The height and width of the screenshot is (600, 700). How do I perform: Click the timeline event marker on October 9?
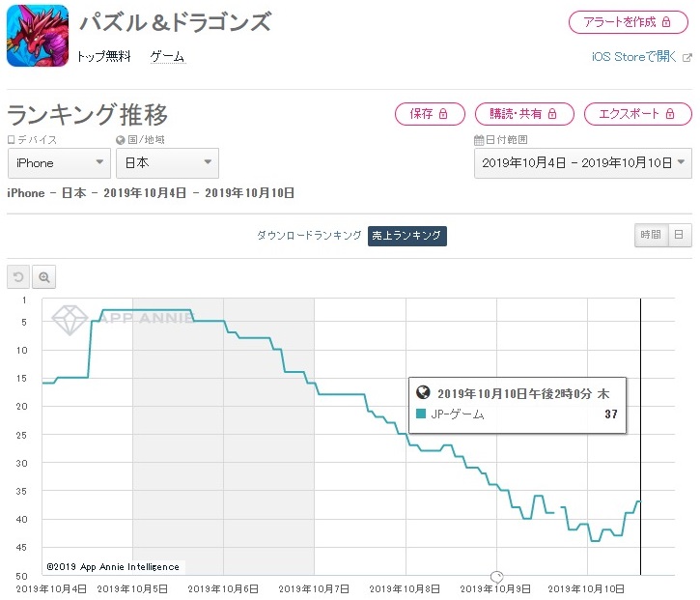coord(497,576)
